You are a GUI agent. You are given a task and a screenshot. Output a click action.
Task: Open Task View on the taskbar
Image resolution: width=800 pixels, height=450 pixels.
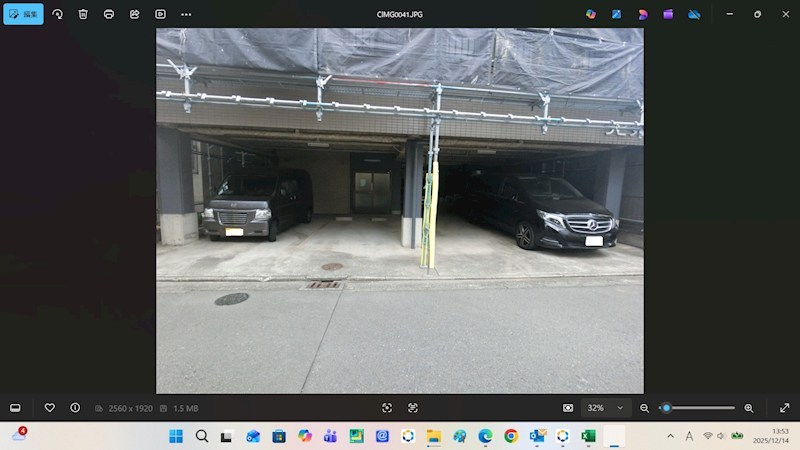coord(227,436)
